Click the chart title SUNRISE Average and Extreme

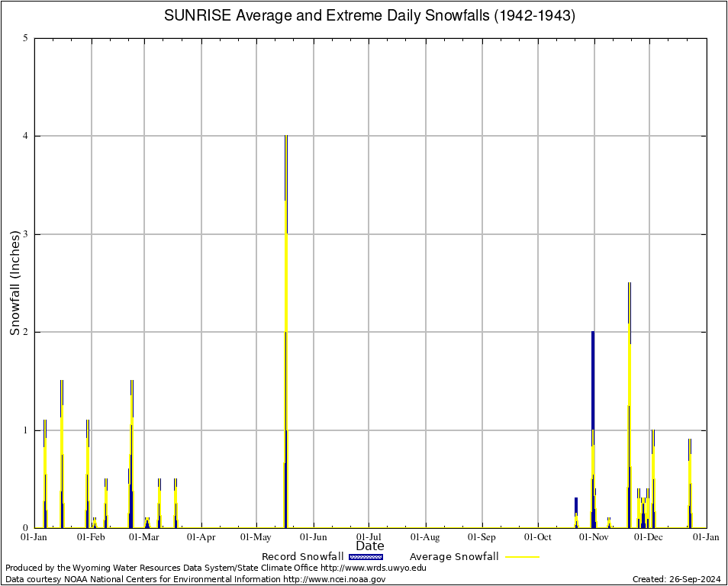pos(370,16)
